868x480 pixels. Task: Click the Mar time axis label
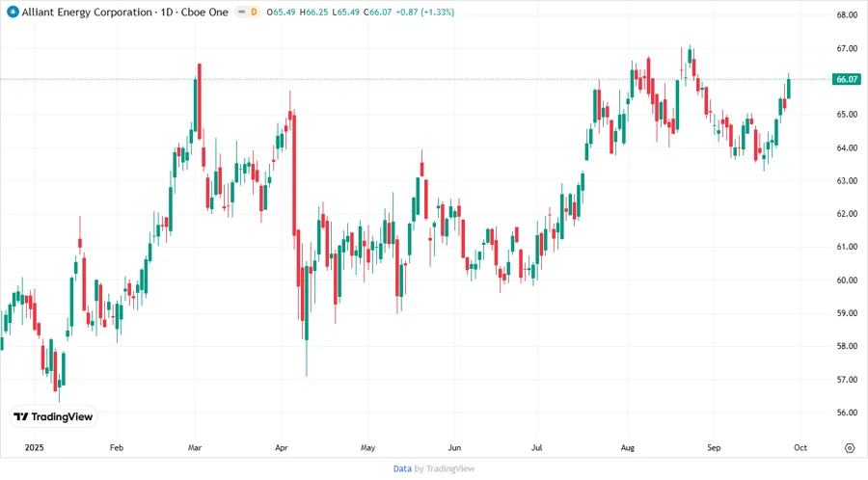tap(195, 447)
